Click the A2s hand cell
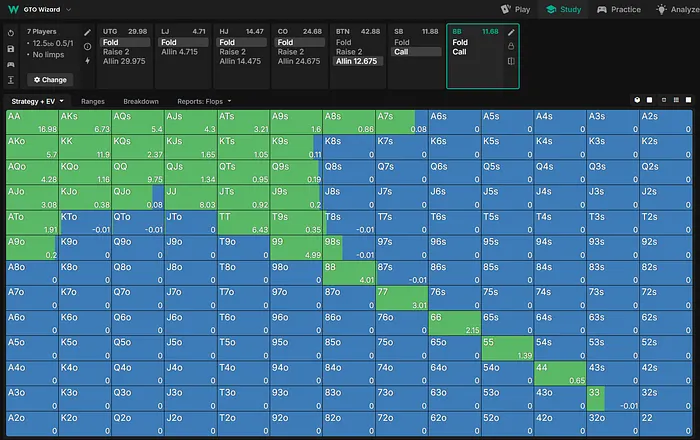Screen dimensions: 700x440 (x=666, y=122)
